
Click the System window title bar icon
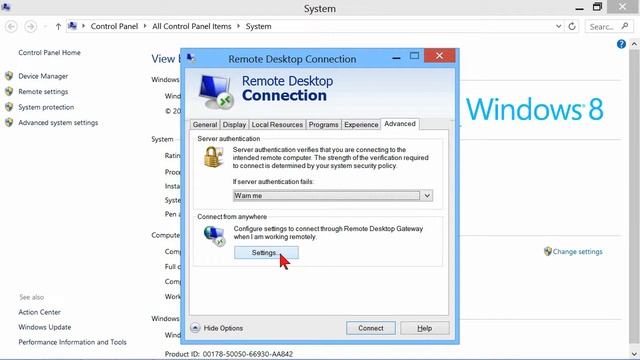point(6,7)
